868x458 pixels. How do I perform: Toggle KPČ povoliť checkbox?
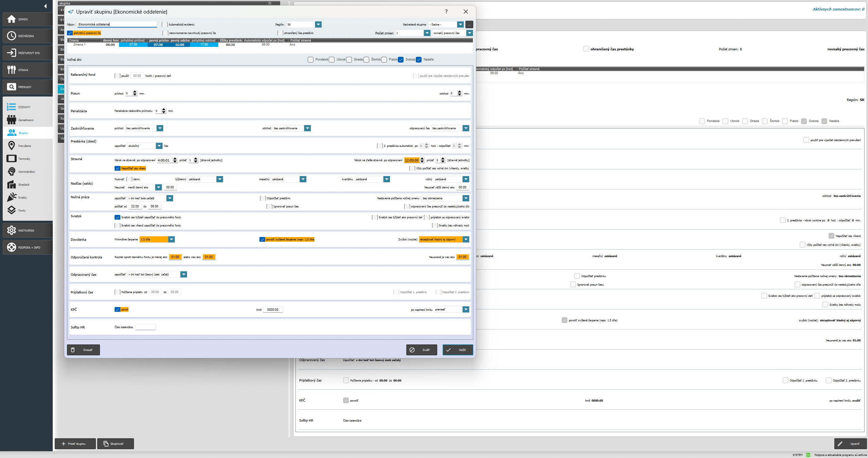click(118, 309)
